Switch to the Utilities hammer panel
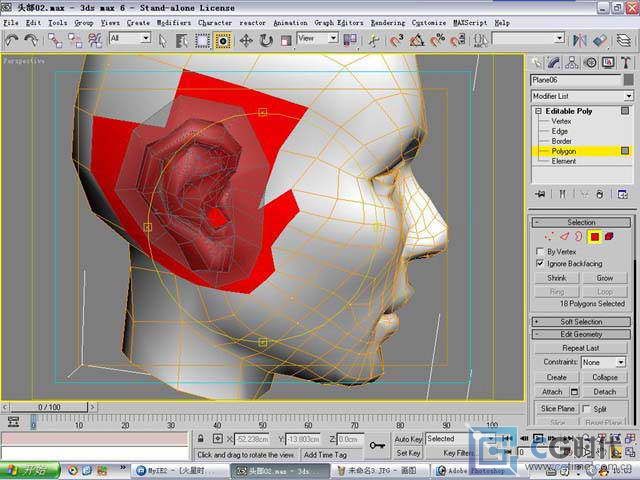Image resolution: width=640 pixels, height=480 pixels. pyautogui.click(x=626, y=62)
